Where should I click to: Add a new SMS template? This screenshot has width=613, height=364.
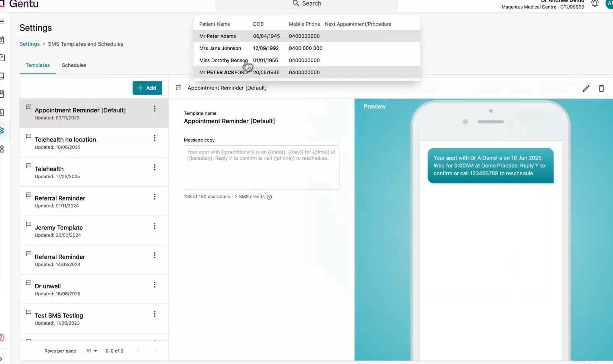(x=147, y=88)
